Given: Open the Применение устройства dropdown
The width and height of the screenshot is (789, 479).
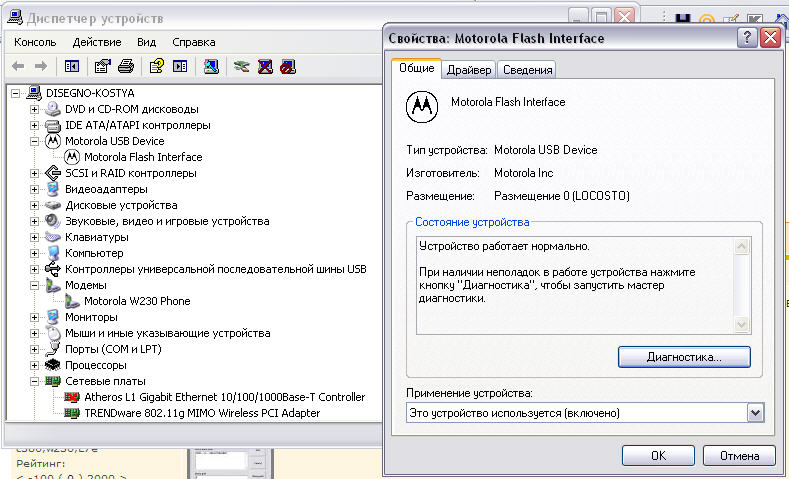Looking at the screenshot, I should (x=755, y=413).
